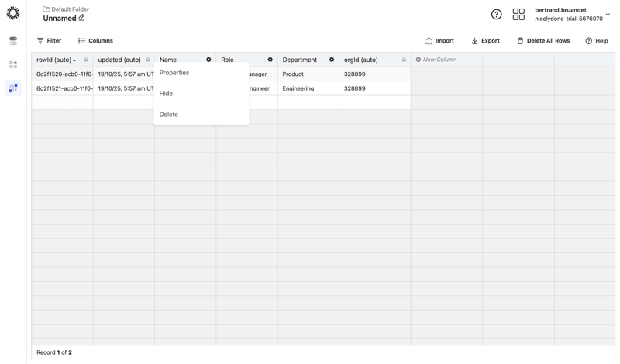Select the Name column header
The image size is (620, 364).
click(x=168, y=60)
